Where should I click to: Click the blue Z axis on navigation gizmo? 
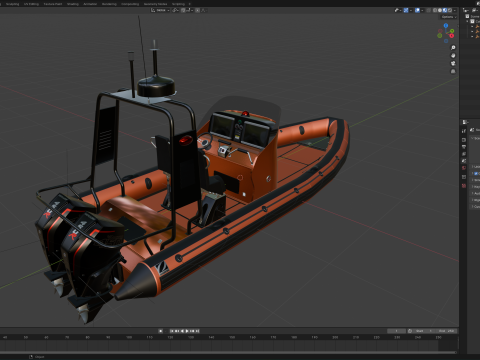pyautogui.click(x=446, y=25)
